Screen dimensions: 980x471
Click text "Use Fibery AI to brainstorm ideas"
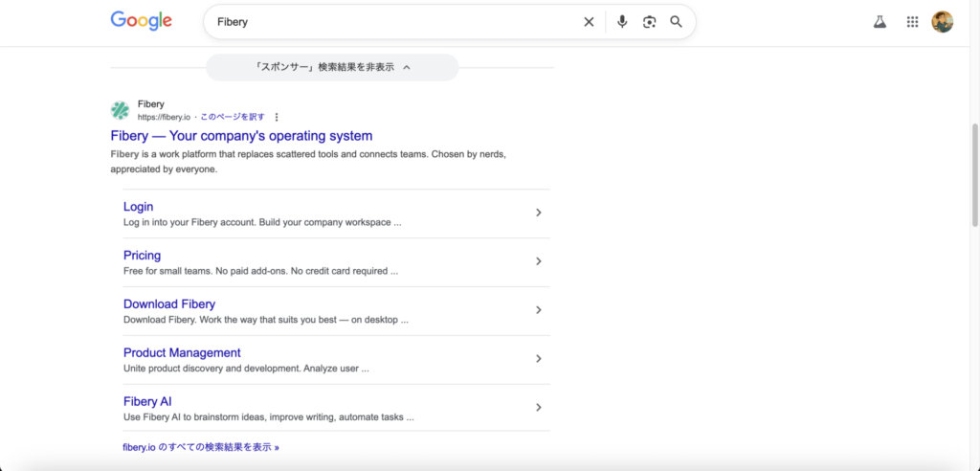197,417
